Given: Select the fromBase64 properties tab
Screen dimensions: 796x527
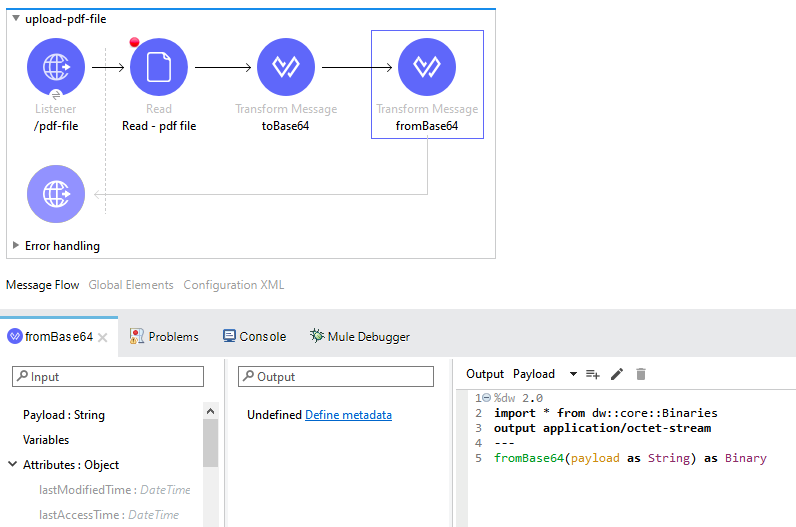Looking at the screenshot, I should (x=59, y=337).
